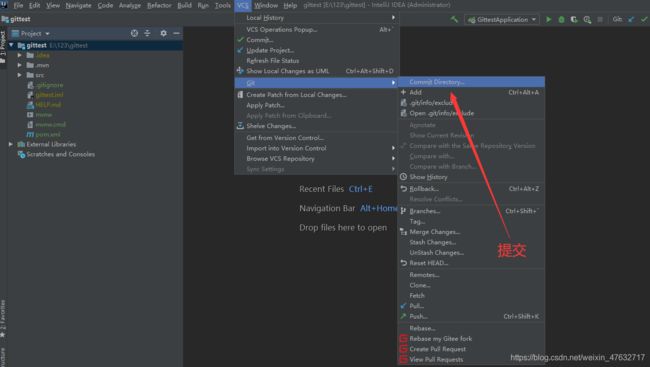Open the Tools menu

(223, 5)
